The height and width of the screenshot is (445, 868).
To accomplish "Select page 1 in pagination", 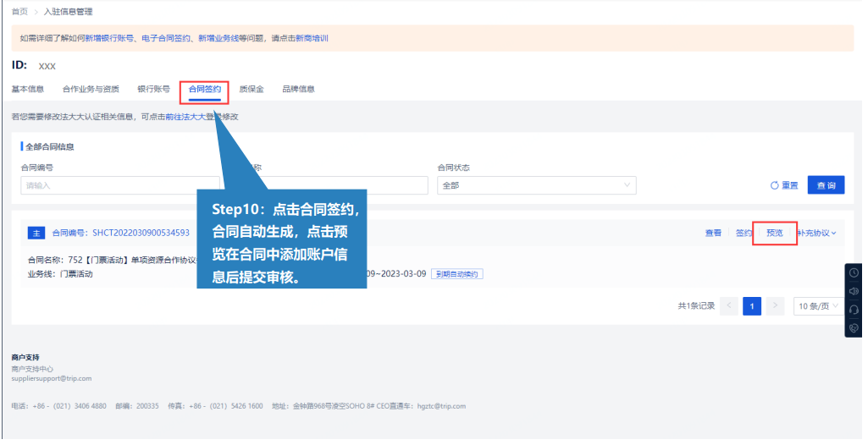I will click(x=751, y=306).
